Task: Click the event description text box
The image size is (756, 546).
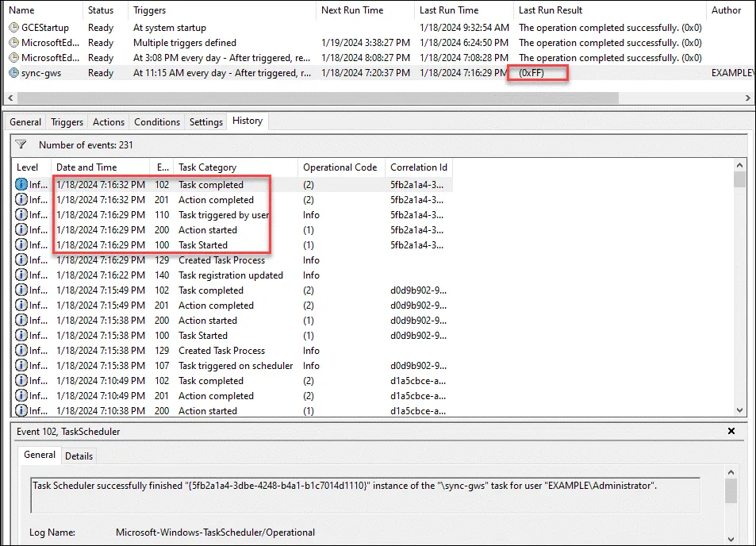Action: coord(365,495)
